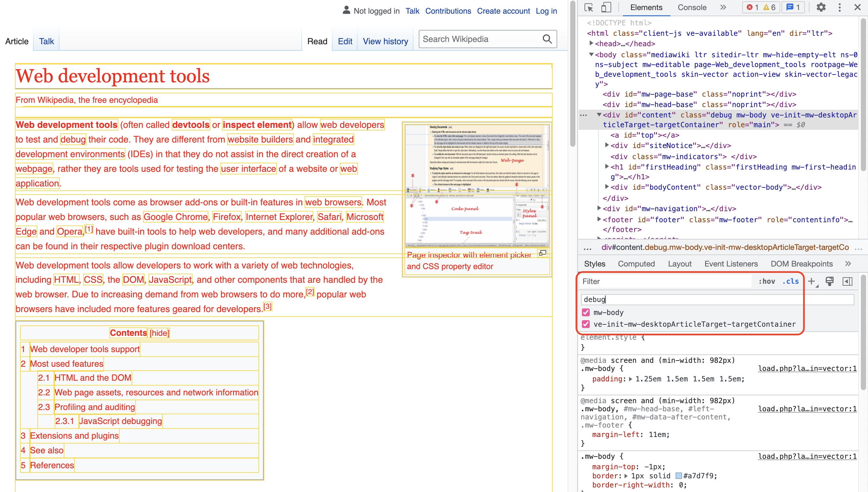Toggle the mw-body class checkbox
The image size is (868, 492).
[586, 313]
